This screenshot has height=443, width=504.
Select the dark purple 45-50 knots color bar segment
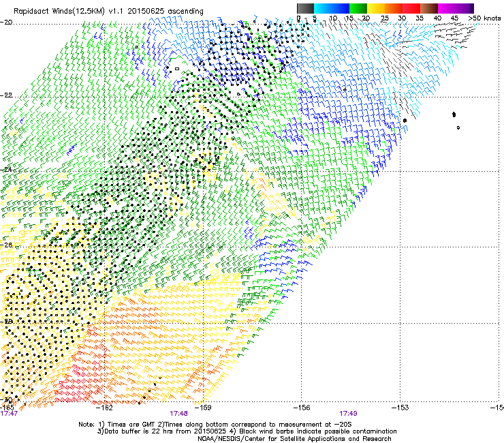click(464, 8)
